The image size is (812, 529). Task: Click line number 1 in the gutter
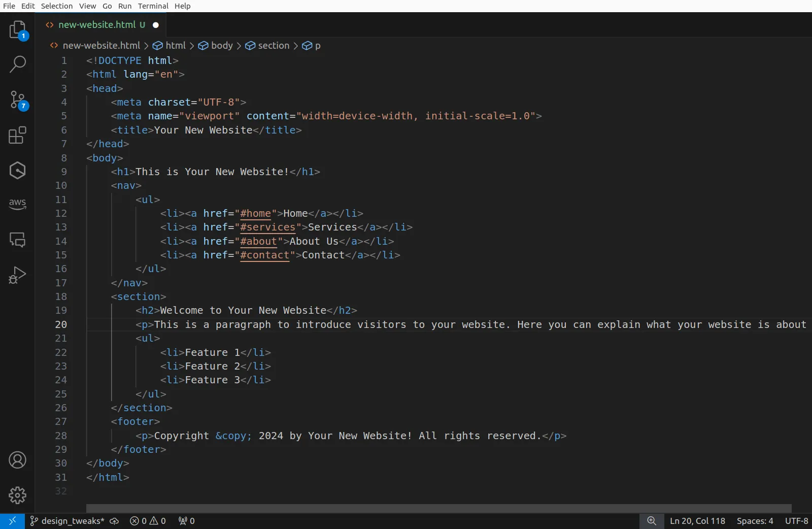point(64,60)
